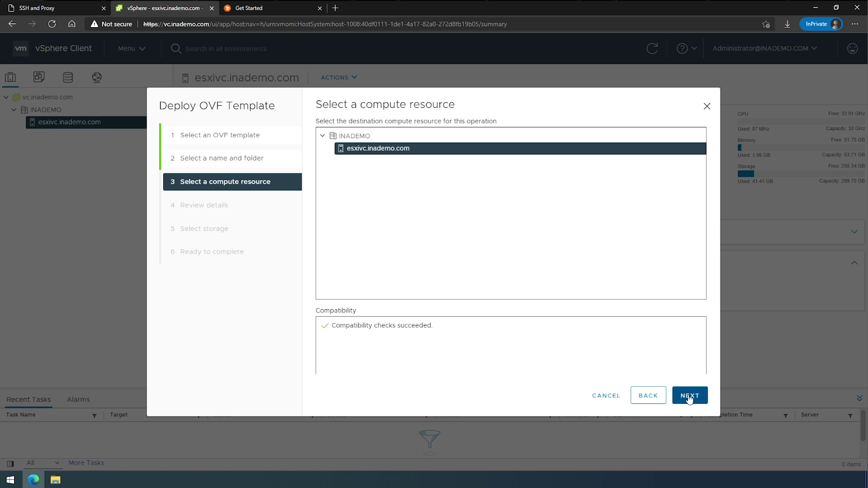Image resolution: width=868 pixels, height=488 pixels.
Task: Open browser downloads
Action: tap(787, 24)
